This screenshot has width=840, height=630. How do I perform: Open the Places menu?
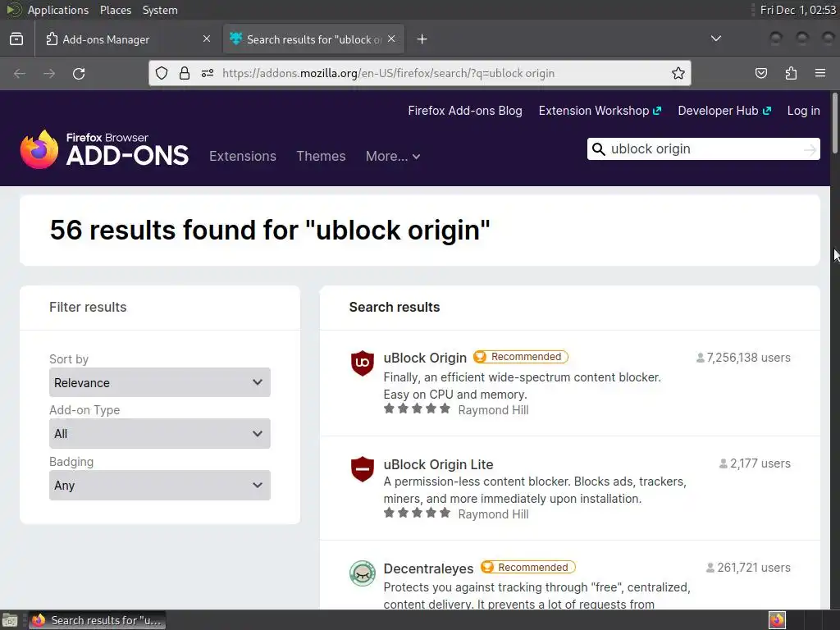click(x=115, y=10)
